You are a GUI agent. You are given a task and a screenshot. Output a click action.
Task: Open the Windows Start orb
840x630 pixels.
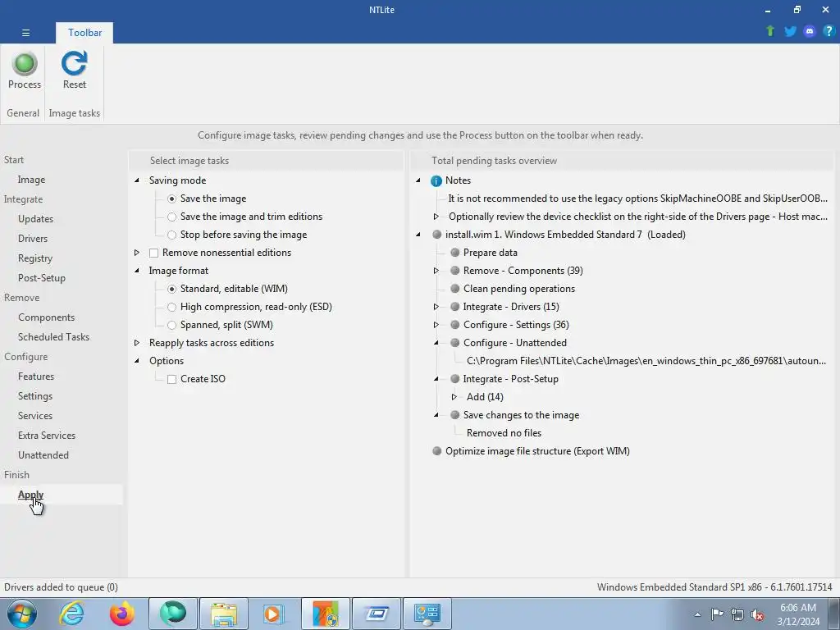22,614
